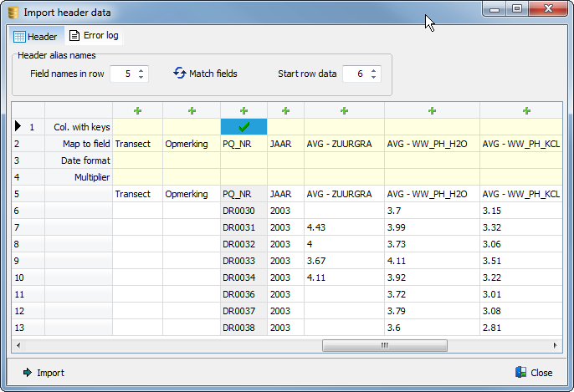The image size is (574, 392).
Task: Decrease the Start row data value
Action: click(373, 78)
